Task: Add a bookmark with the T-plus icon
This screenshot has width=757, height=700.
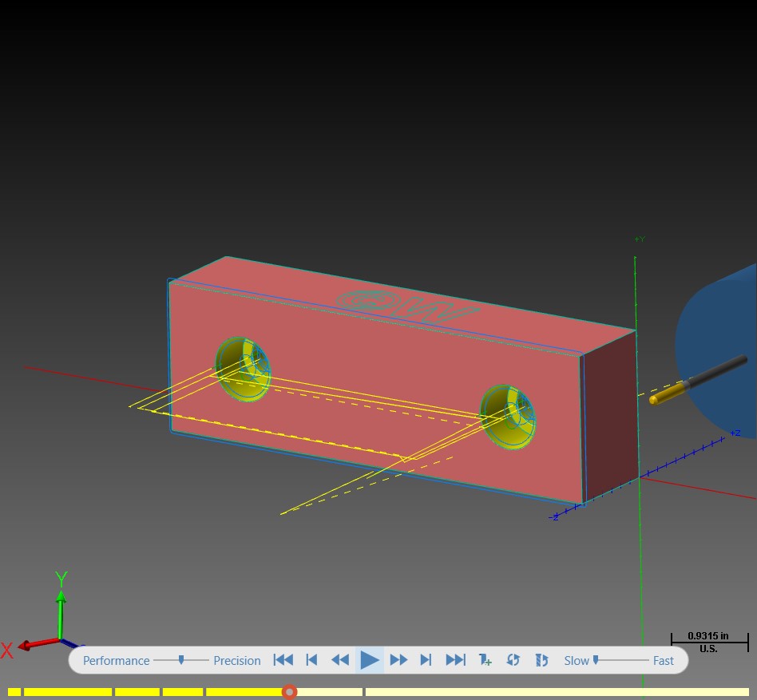Action: tap(485, 660)
